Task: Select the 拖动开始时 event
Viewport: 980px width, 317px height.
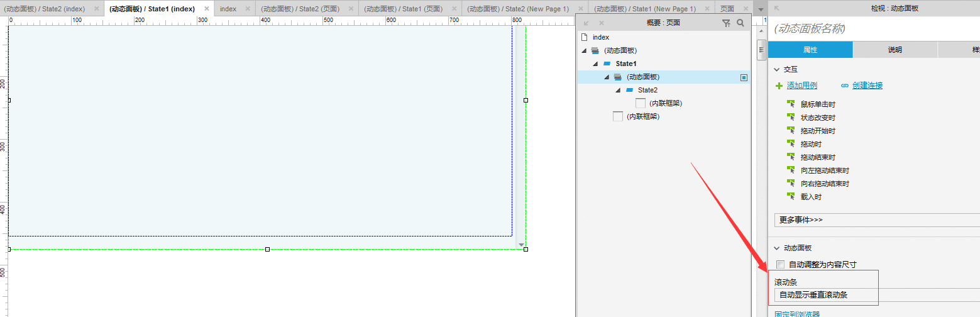Action: 818,131
